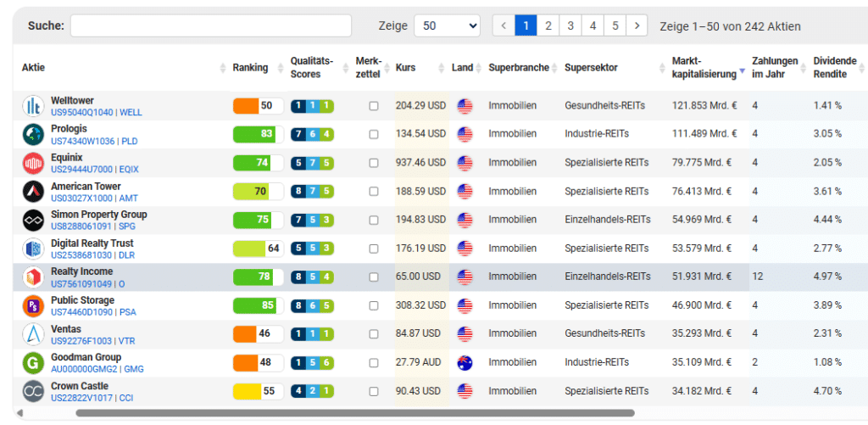Check the Merkzettel box for Realty Income
868x425 pixels.
tap(374, 277)
